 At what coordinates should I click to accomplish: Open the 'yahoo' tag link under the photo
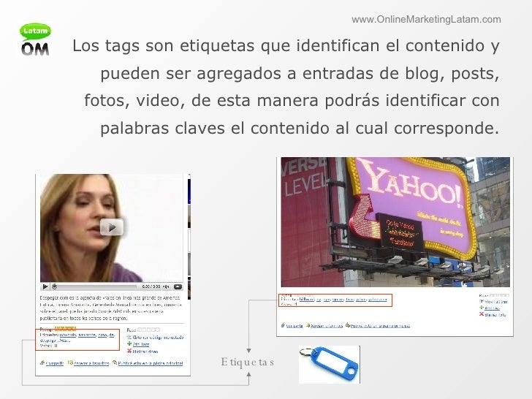coord(361,300)
